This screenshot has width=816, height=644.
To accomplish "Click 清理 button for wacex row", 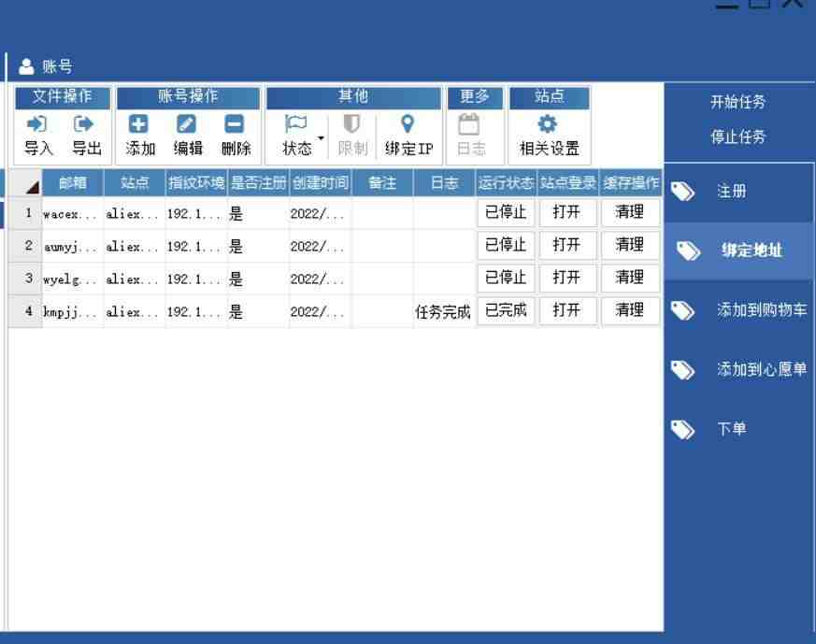I will point(630,212).
